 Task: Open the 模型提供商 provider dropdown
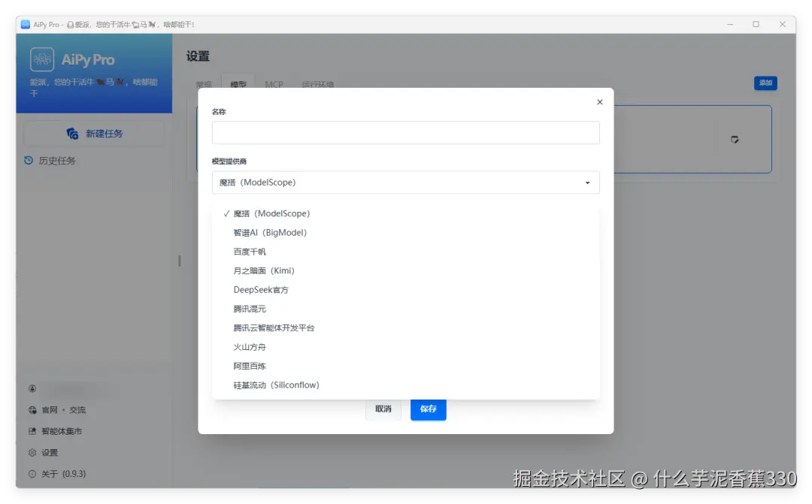click(405, 182)
